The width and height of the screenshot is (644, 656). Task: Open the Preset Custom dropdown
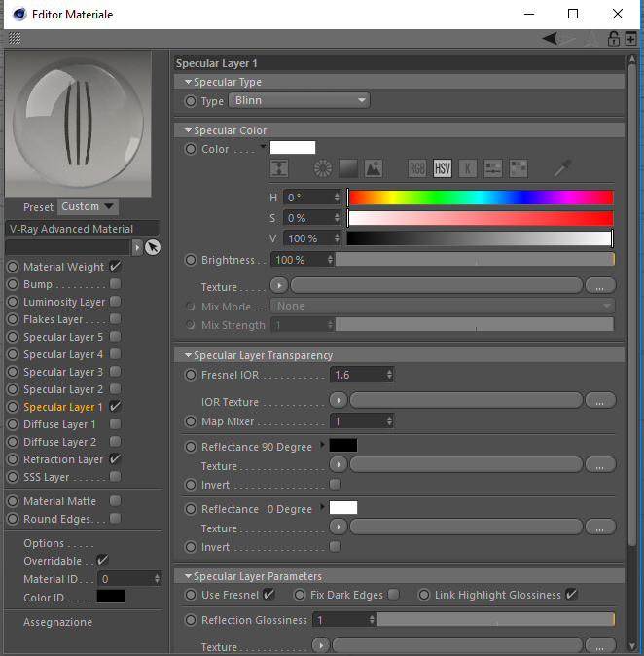click(x=88, y=206)
